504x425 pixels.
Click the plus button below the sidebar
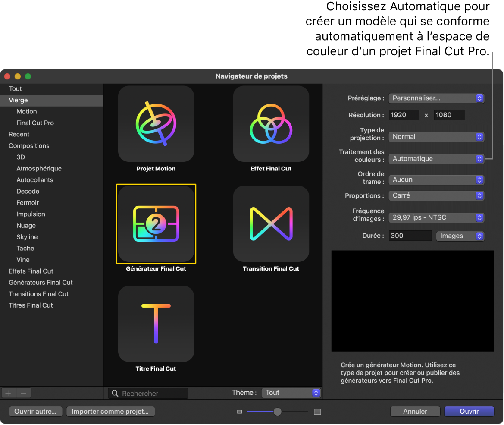click(9, 393)
